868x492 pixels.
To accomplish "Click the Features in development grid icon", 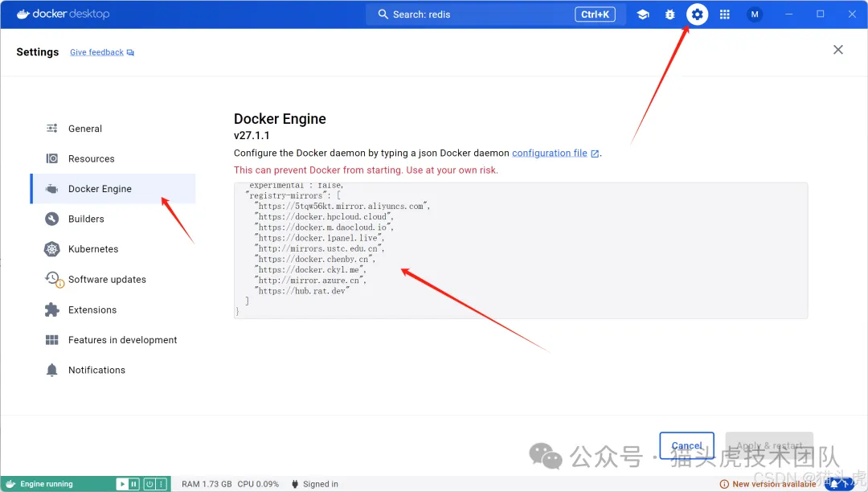I will point(52,340).
